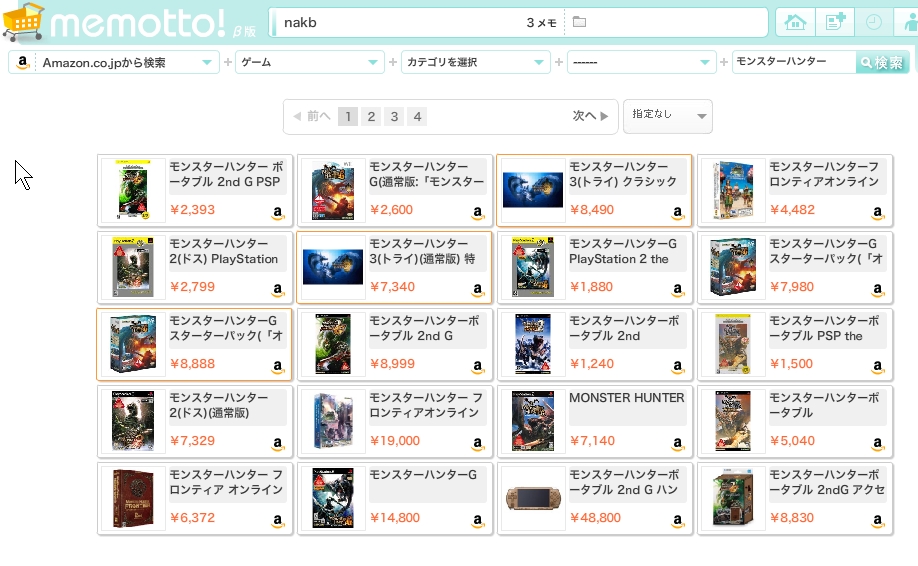
Task: Open thumbnail of ¥8,490 item
Action: pos(533,190)
